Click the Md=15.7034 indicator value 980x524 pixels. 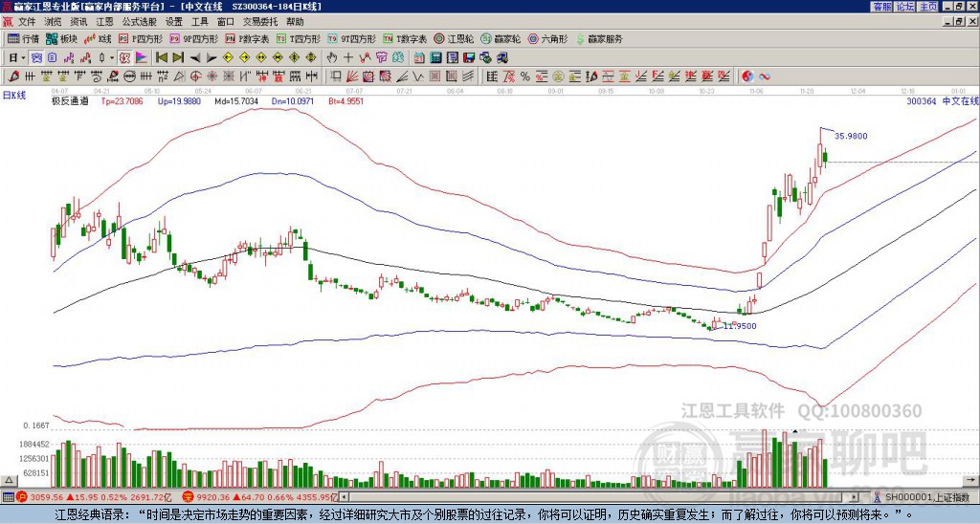[236, 100]
